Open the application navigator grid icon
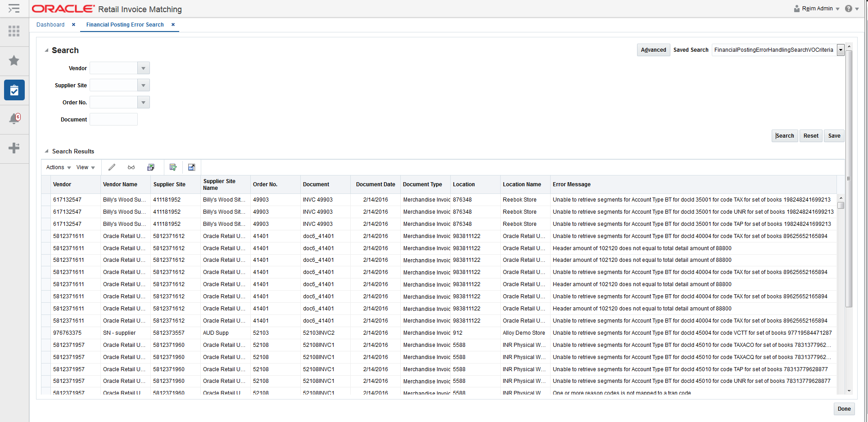 [x=14, y=31]
